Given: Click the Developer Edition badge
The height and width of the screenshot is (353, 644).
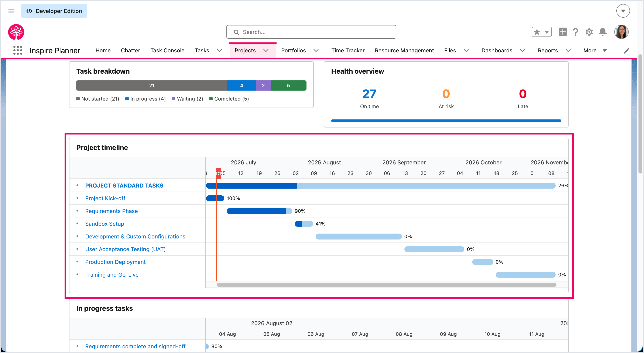Looking at the screenshot, I should point(54,11).
